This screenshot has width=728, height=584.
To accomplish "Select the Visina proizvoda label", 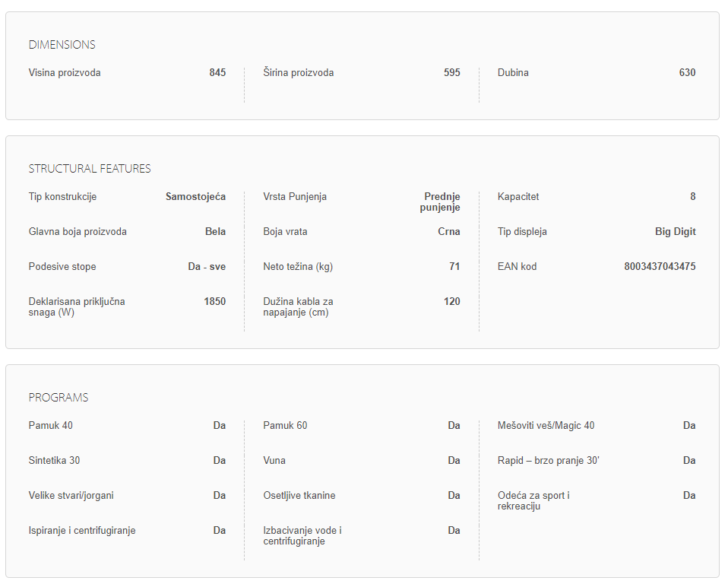I will pyautogui.click(x=65, y=73).
